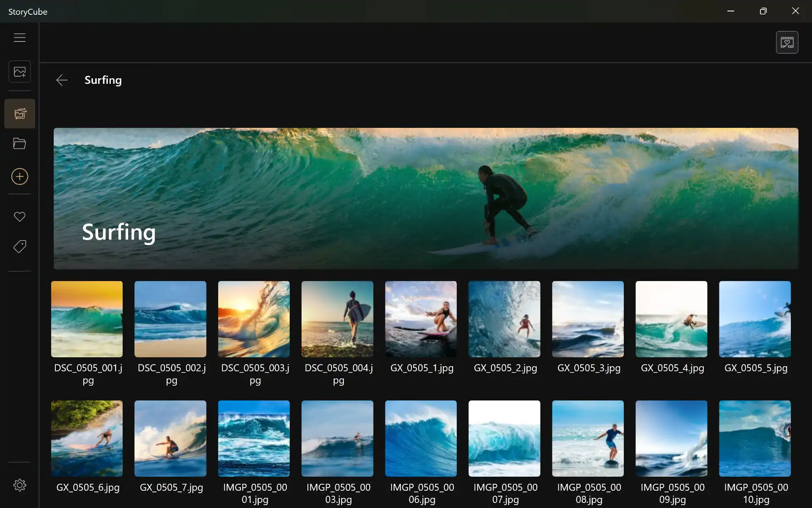Open IMGP_0505_0007.jpg big wave photo
This screenshot has width=812, height=508.
click(504, 439)
